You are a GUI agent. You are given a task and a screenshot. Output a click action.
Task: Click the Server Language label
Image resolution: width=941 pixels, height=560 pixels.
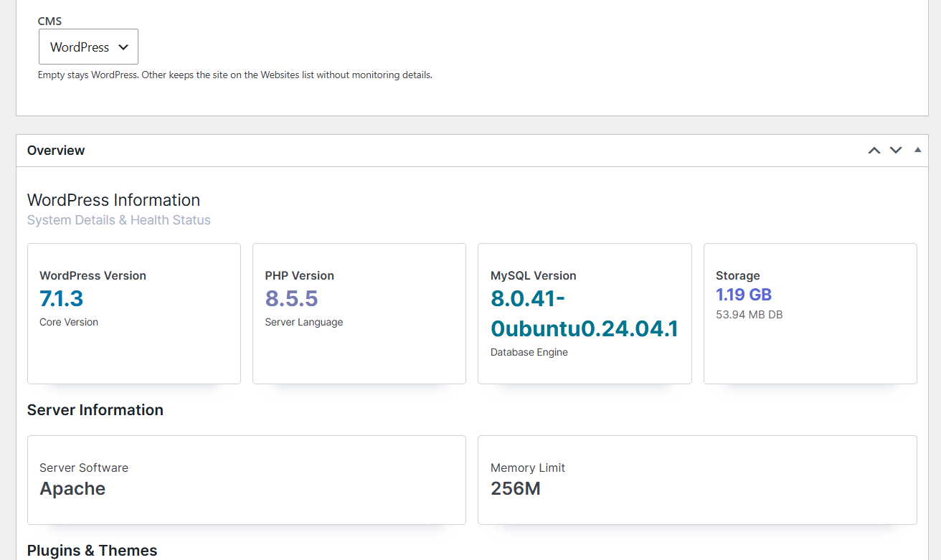click(304, 322)
